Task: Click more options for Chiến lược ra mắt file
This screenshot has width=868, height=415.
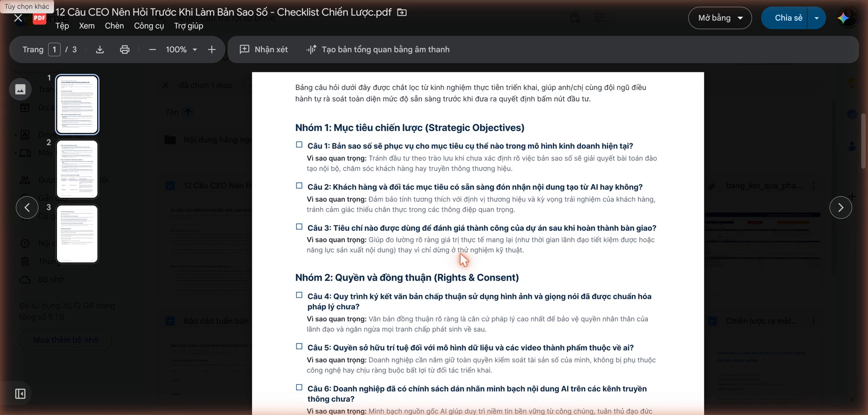Action: click(814, 321)
